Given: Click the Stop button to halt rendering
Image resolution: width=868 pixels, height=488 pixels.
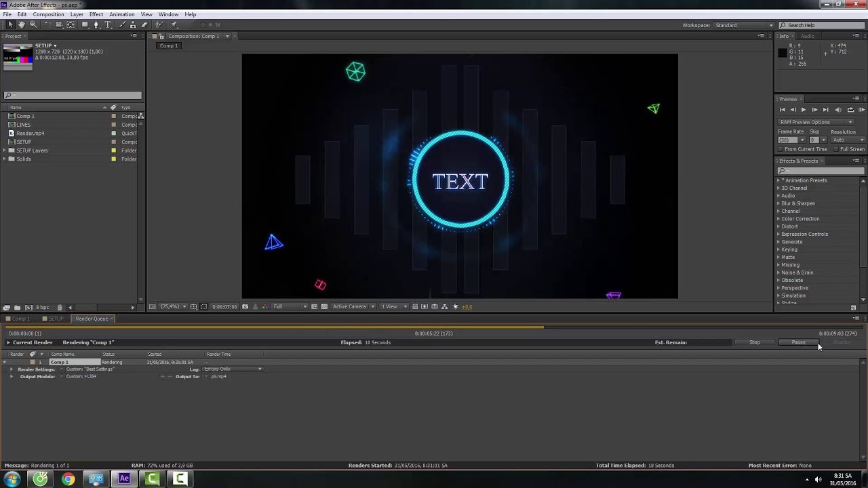Looking at the screenshot, I should pos(754,342).
